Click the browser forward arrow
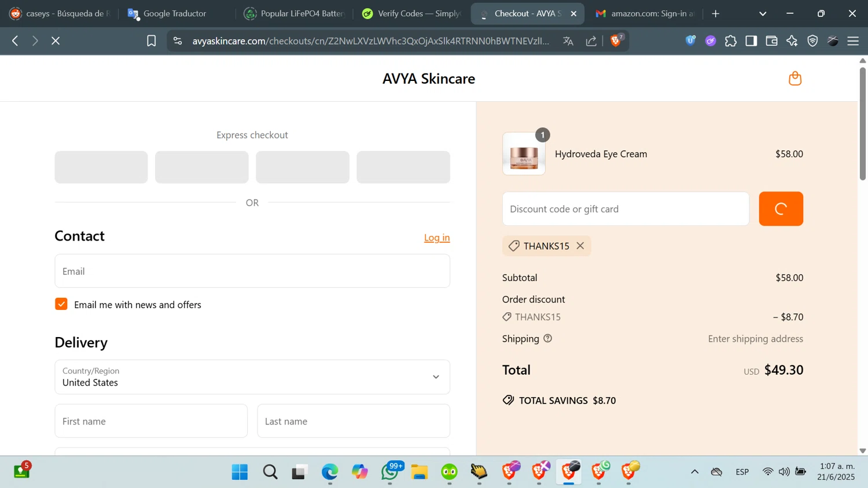Screen dimensions: 868x488 35,41
